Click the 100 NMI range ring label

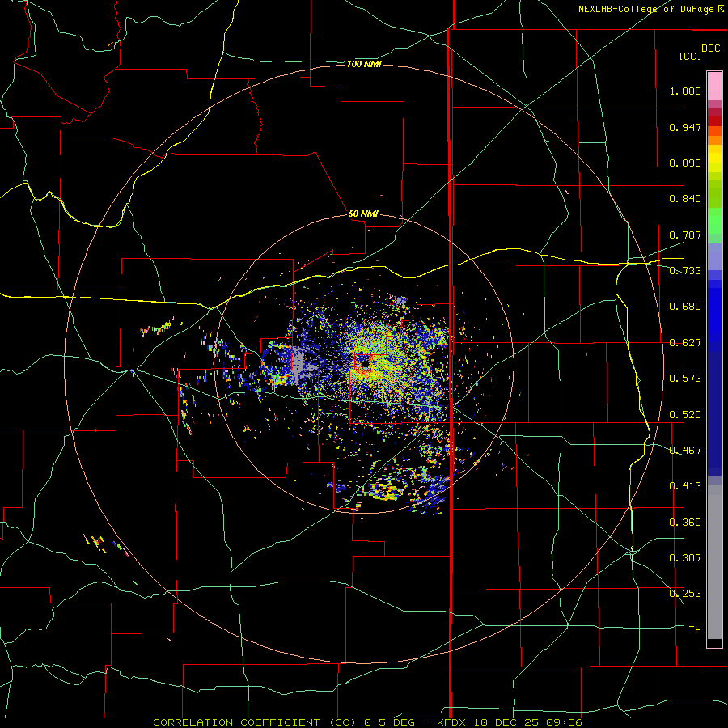[364, 64]
